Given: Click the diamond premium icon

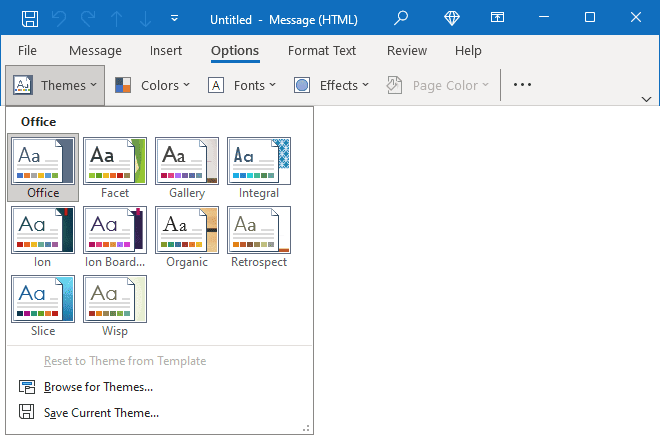Looking at the screenshot, I should coord(452,18).
